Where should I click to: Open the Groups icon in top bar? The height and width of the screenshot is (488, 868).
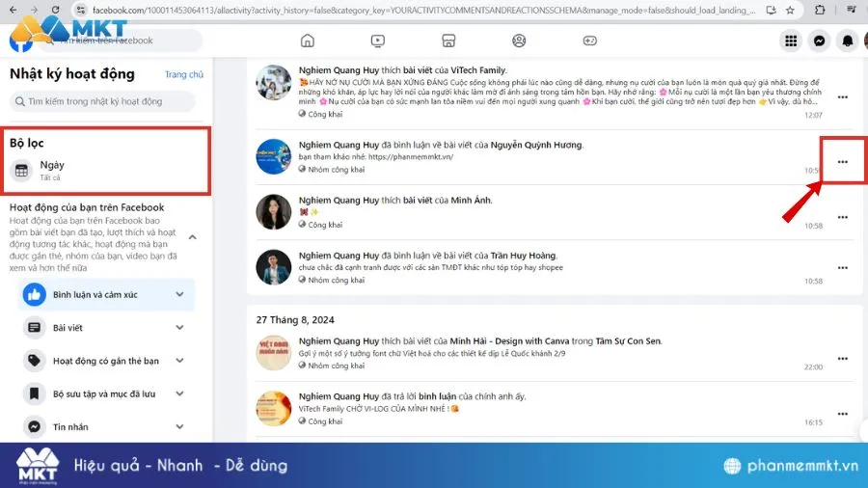click(519, 41)
